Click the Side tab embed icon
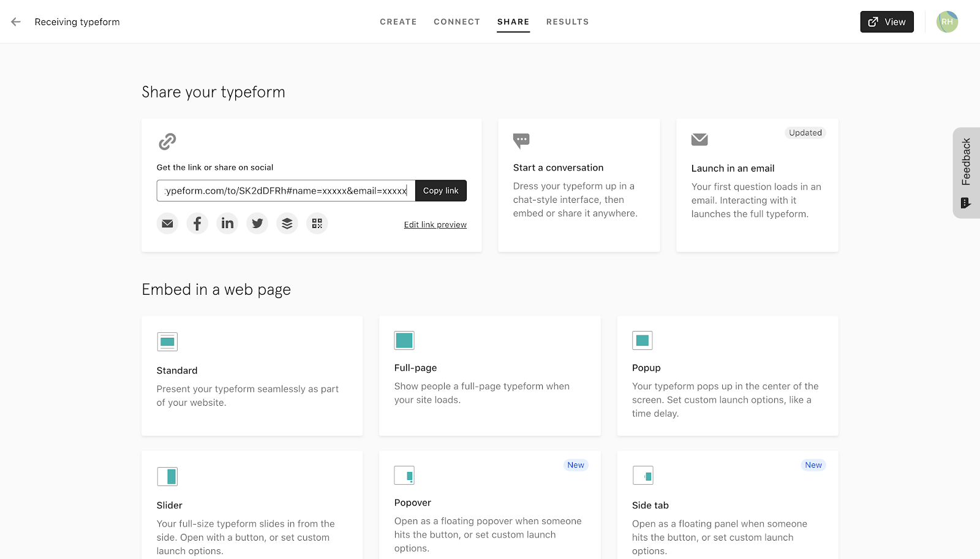The width and height of the screenshot is (980, 559). pos(643,475)
